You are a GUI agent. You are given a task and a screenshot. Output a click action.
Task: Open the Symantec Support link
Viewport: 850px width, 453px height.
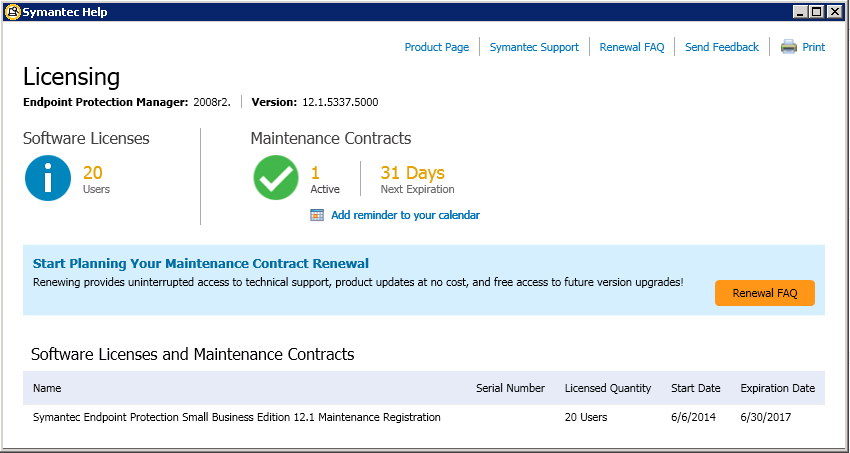tap(535, 47)
